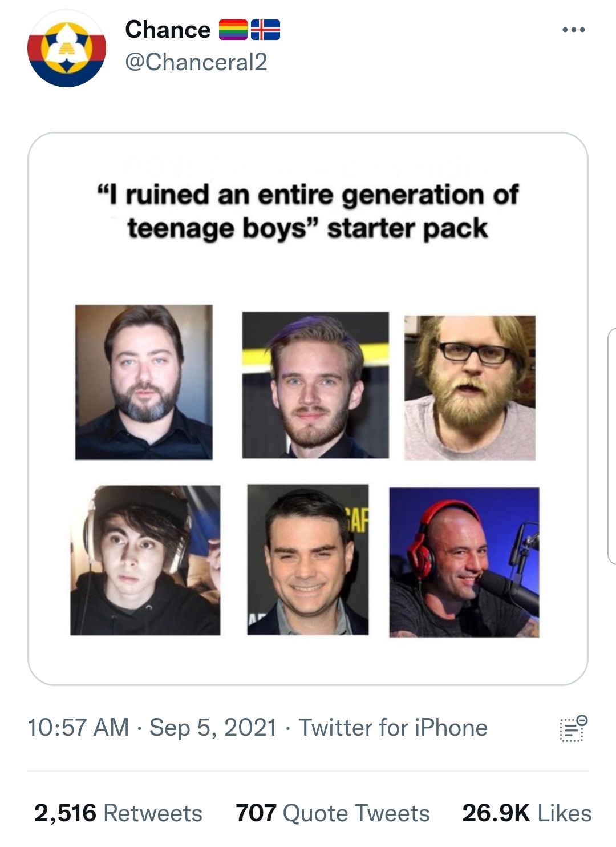Tap photo of dark-bearded man in black shirt
This screenshot has height=847, width=616.
pos(144,382)
